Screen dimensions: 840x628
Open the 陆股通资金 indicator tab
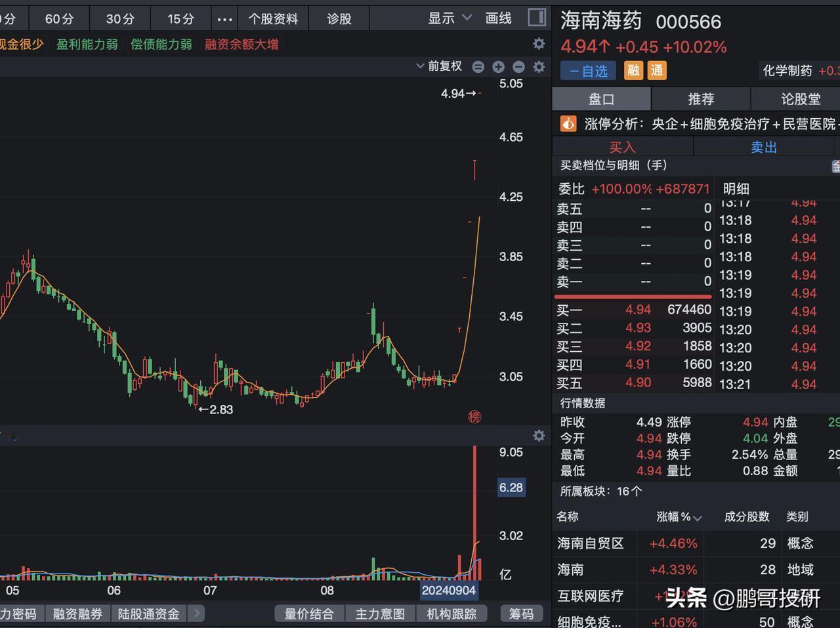pyautogui.click(x=148, y=614)
